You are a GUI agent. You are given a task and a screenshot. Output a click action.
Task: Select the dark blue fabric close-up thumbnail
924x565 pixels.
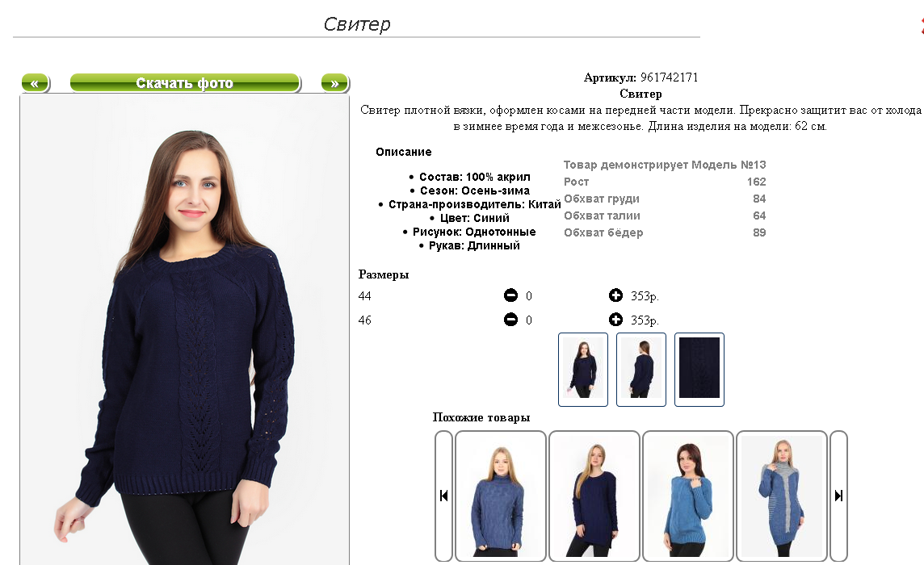(699, 370)
